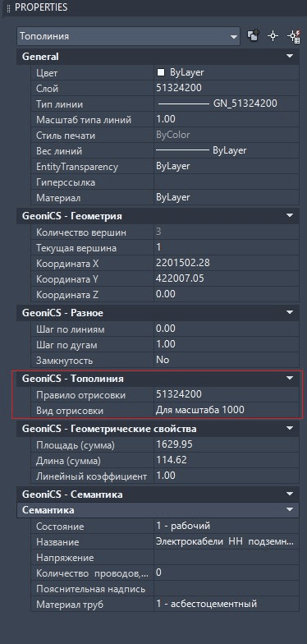Collapse the GeoniCS - Геометрия section

point(290,215)
